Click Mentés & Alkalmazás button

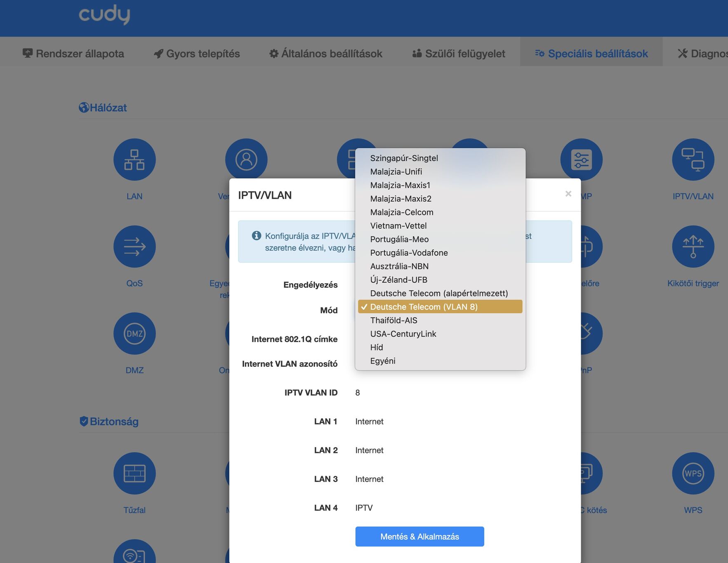tap(419, 537)
